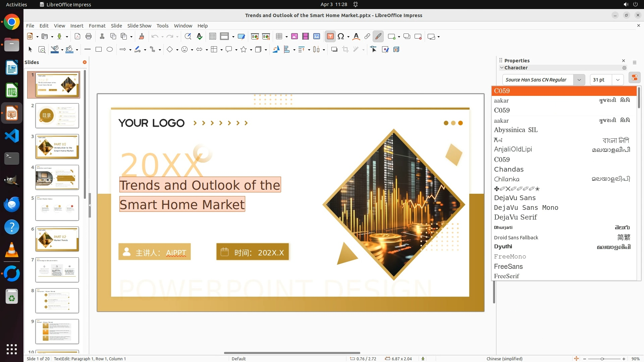The image size is (644, 362).
Task: Open the font name dropdown arrow
Action: tap(579, 80)
